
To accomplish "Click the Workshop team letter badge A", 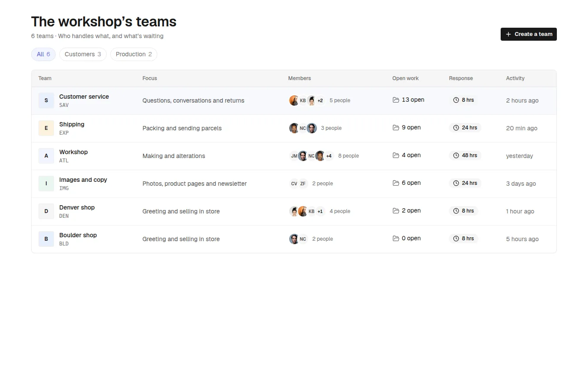I will [x=46, y=156].
